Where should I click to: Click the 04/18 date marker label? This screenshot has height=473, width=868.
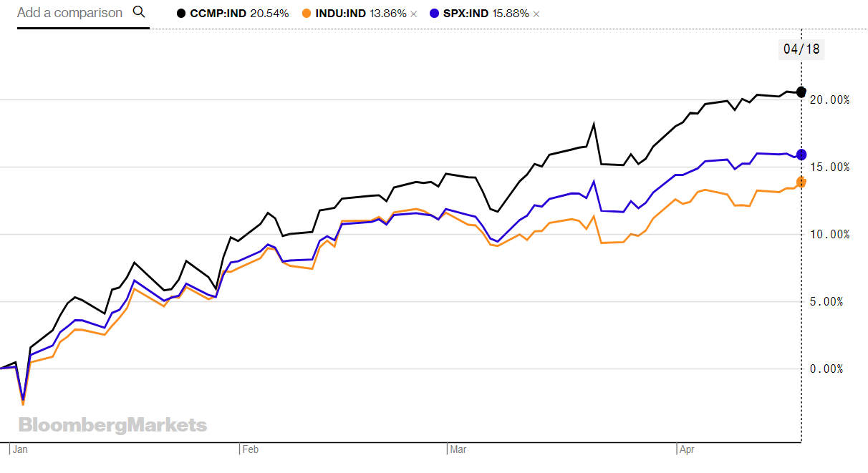pos(801,49)
